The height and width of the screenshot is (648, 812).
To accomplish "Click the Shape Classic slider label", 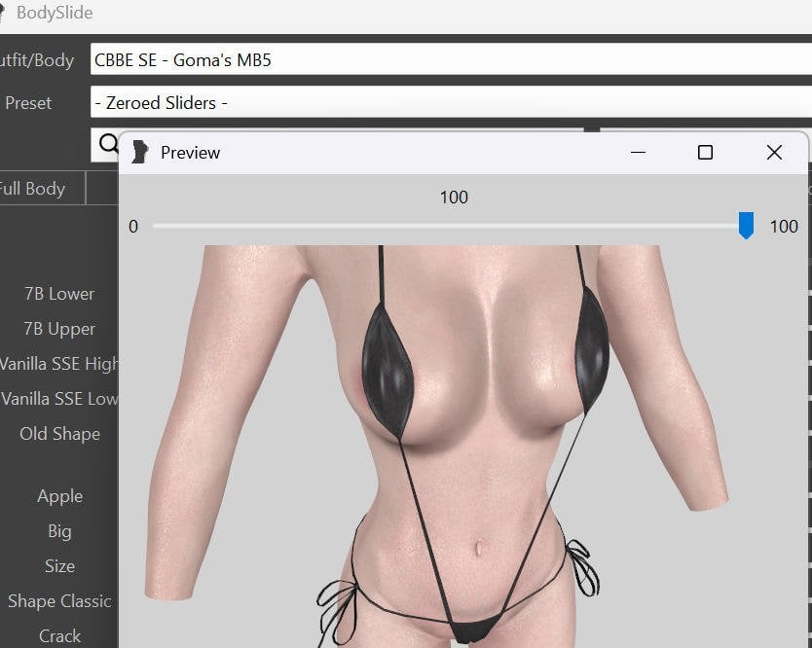I will tap(59, 601).
